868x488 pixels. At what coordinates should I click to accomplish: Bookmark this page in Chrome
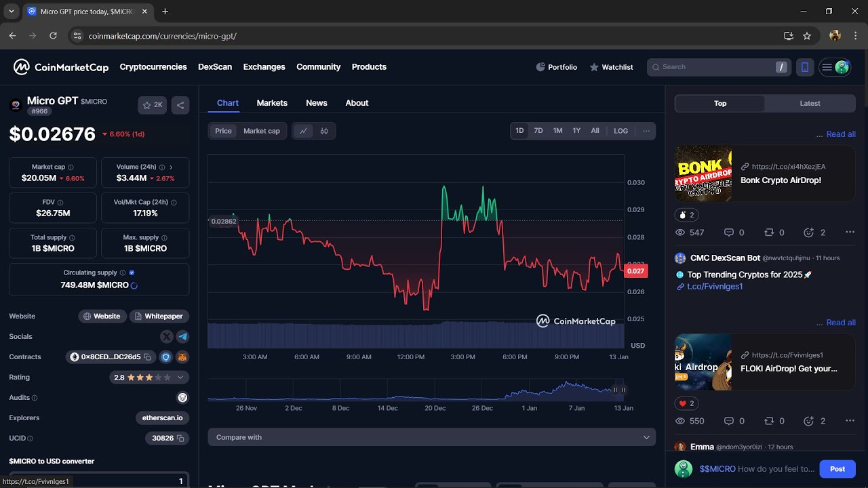(807, 36)
